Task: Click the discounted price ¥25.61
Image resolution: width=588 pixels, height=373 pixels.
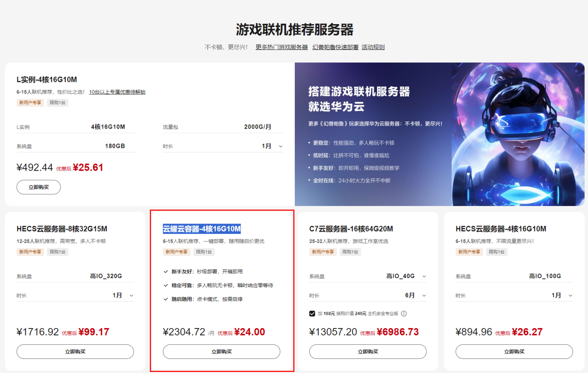Action: coord(88,167)
